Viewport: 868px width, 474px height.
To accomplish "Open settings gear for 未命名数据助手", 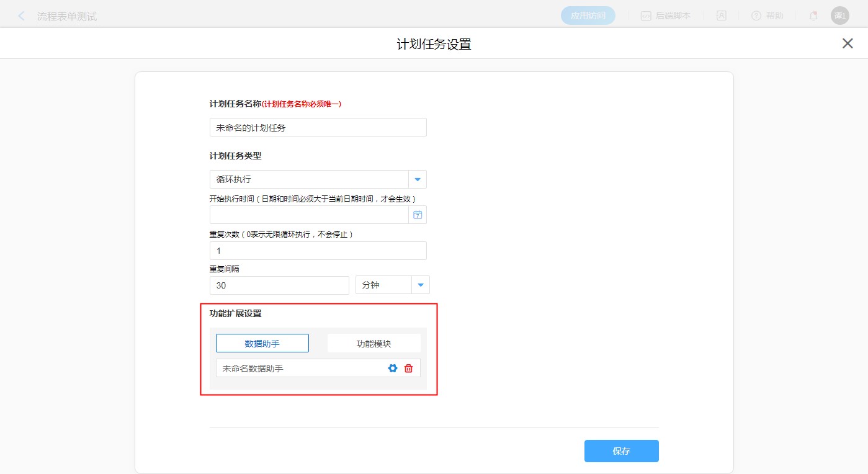I will (x=393, y=369).
